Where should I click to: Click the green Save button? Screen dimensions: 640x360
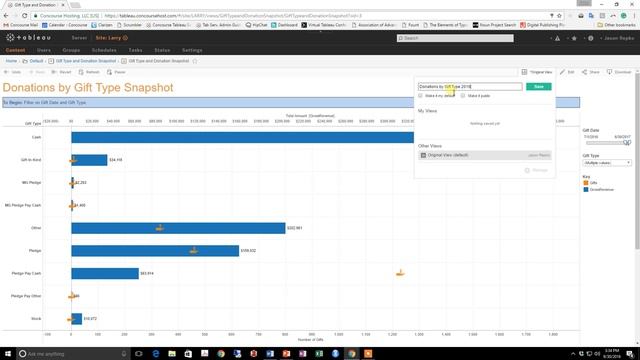point(538,87)
